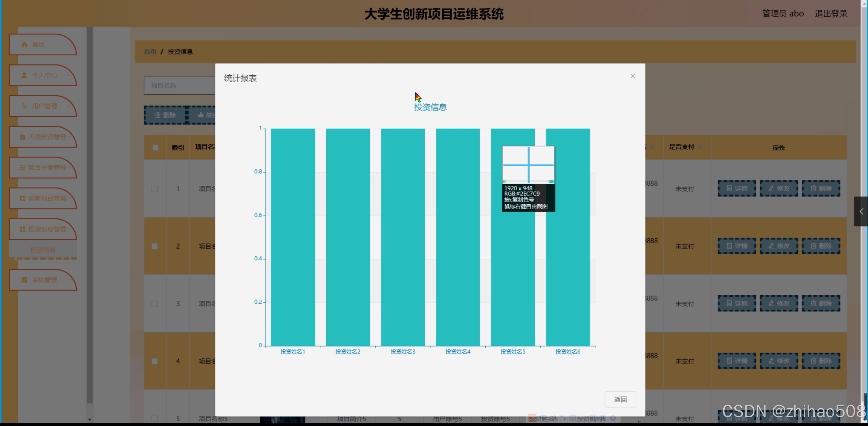Open the collapsed right-edge side panel arrow
This screenshot has height=426, width=868.
click(861, 211)
